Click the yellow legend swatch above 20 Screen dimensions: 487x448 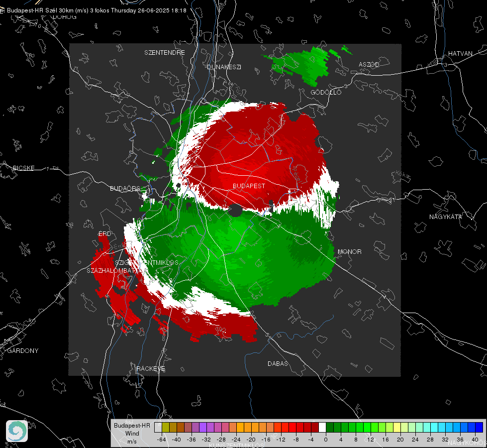click(x=397, y=427)
